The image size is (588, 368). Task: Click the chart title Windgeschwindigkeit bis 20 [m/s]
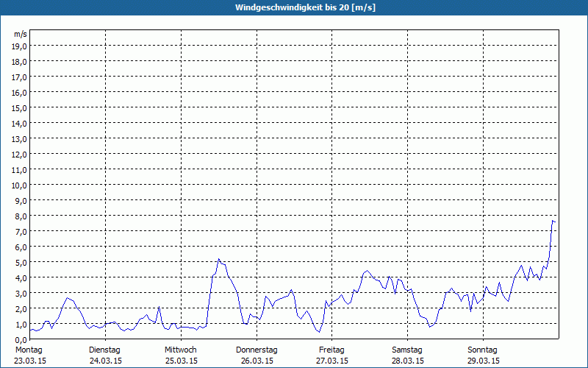click(x=305, y=7)
